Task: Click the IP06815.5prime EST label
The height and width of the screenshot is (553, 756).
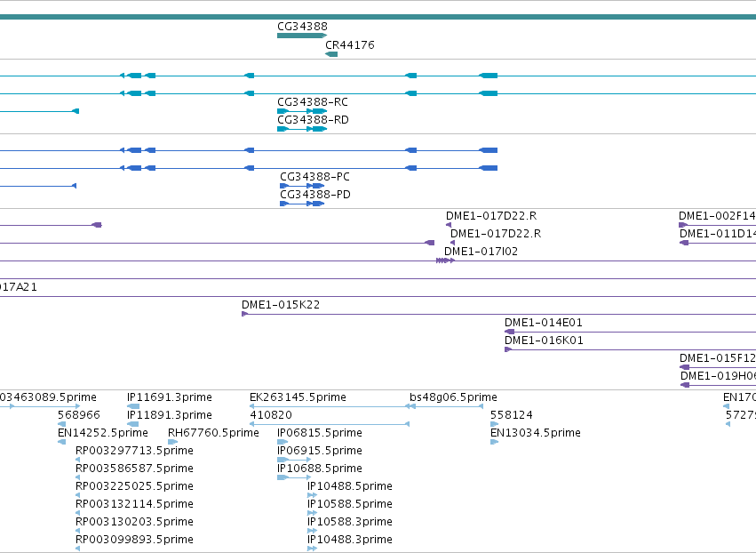Action: pos(320,433)
